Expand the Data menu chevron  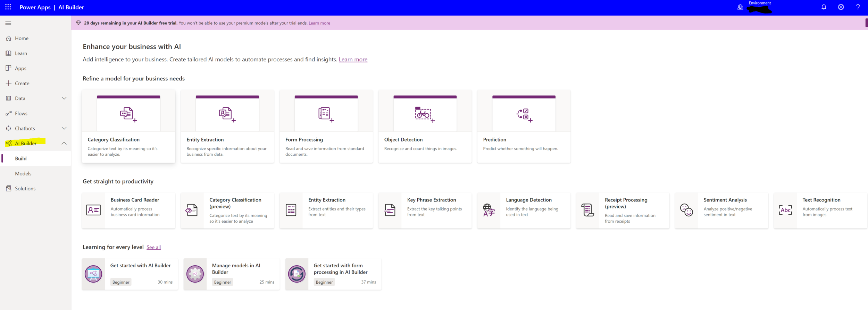tap(64, 98)
